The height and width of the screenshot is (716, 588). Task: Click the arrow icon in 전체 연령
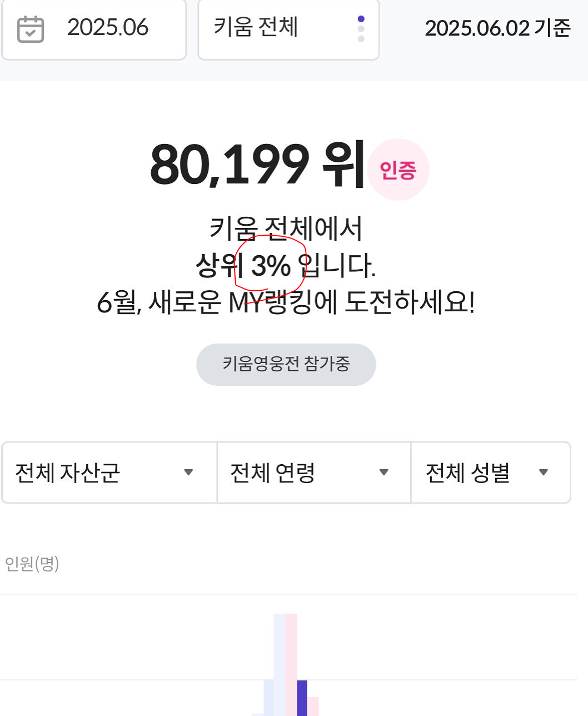pos(383,473)
